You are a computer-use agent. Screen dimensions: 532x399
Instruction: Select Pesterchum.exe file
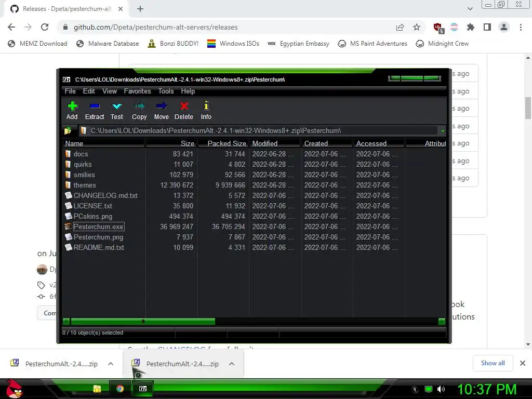tap(98, 227)
